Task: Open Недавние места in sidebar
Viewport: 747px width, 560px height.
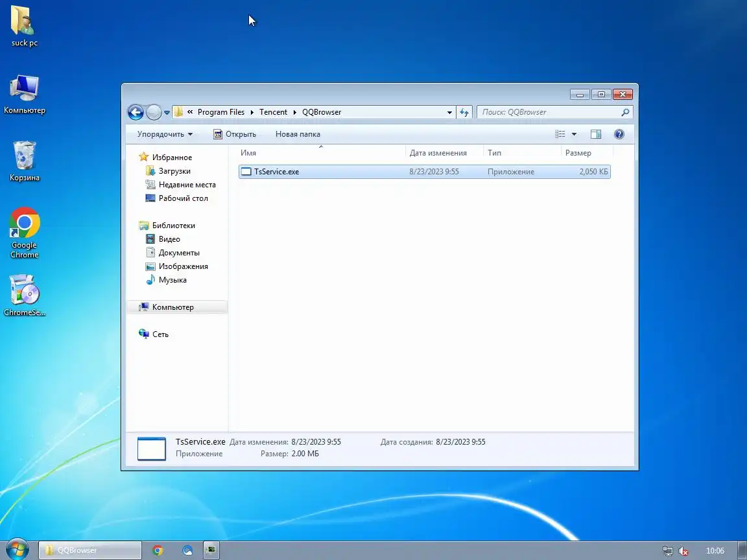Action: (187, 185)
